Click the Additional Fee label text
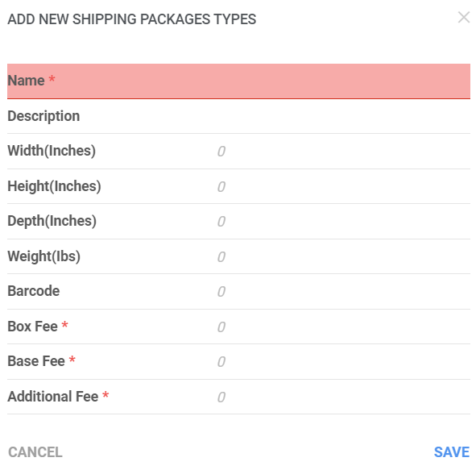Image resolution: width=476 pixels, height=466 pixels. tap(53, 397)
